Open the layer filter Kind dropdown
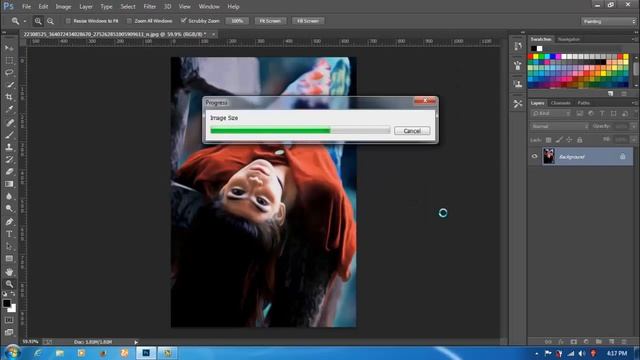Image resolution: width=640 pixels, height=360 pixels. [551, 113]
